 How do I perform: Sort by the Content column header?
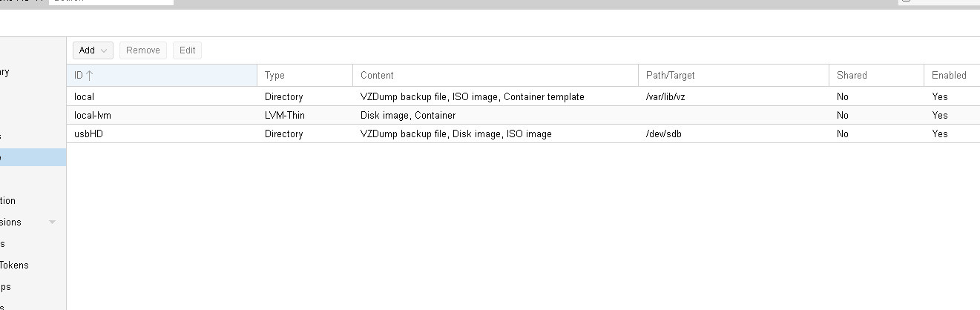pos(496,75)
